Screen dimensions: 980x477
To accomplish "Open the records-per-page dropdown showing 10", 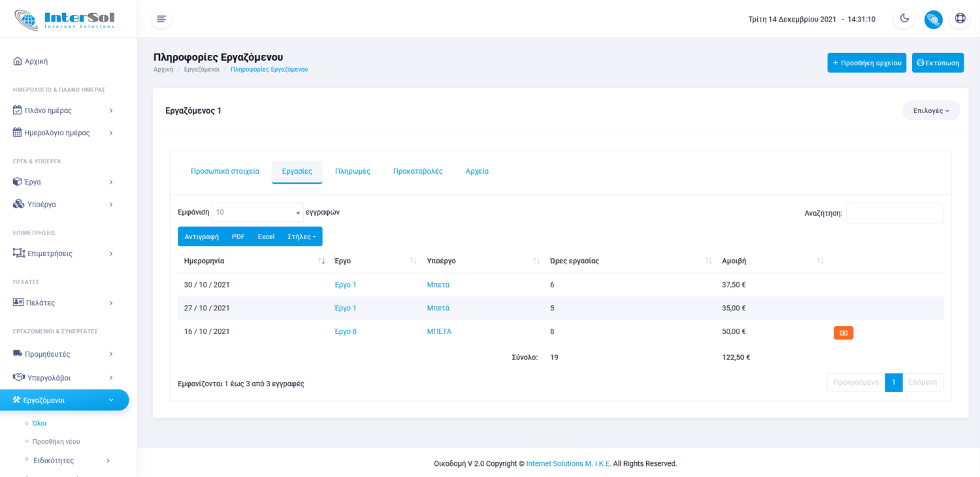I will (257, 212).
